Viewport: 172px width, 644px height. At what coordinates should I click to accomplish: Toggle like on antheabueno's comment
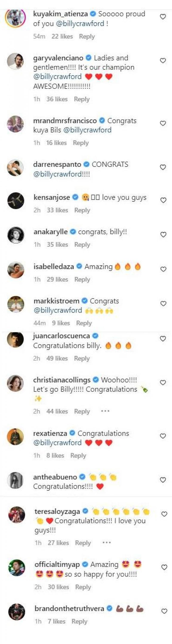[163, 480]
